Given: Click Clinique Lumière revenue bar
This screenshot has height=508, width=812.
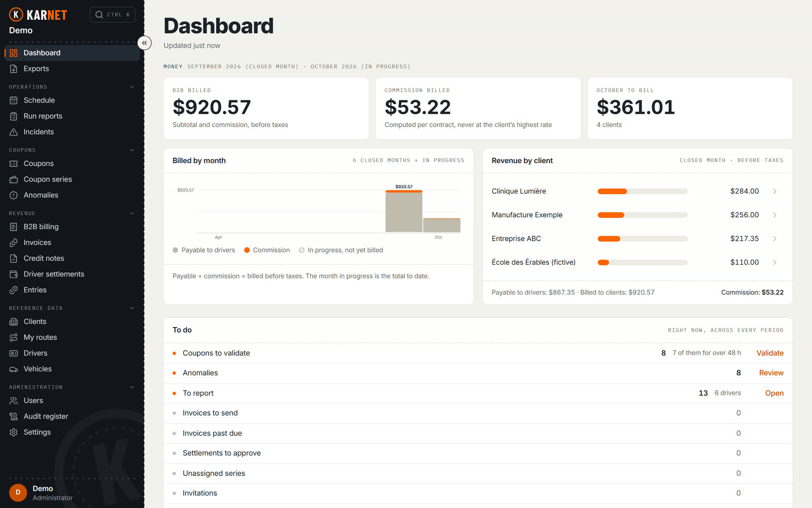Looking at the screenshot, I should point(642,192).
